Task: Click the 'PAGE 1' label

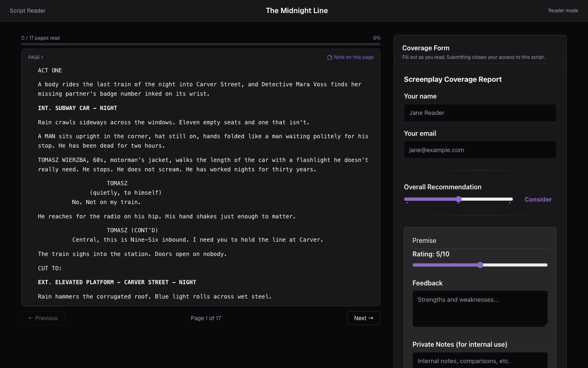Action: (x=36, y=57)
